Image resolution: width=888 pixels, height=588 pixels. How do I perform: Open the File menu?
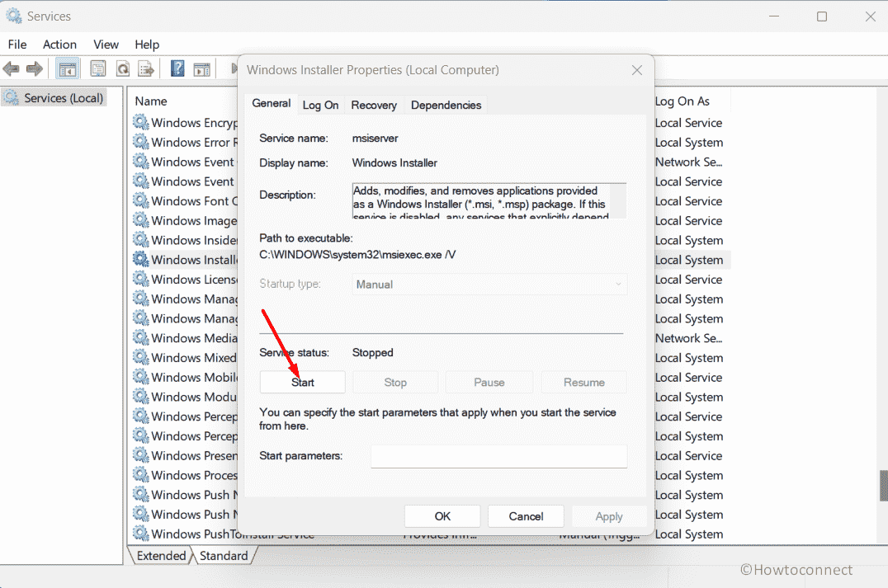[x=17, y=45]
